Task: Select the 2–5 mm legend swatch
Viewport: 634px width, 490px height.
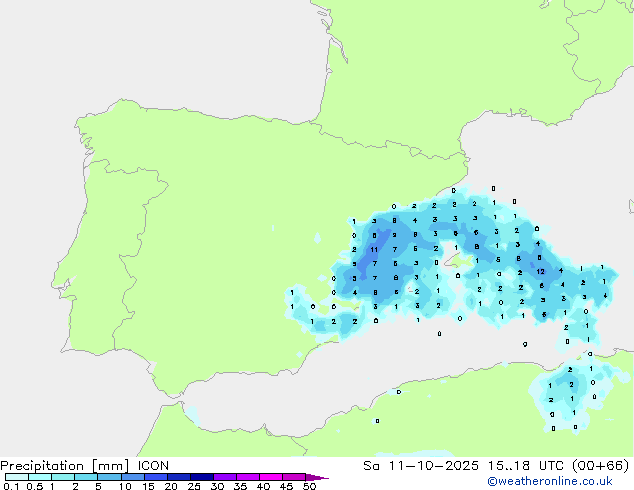Action: click(x=86, y=477)
